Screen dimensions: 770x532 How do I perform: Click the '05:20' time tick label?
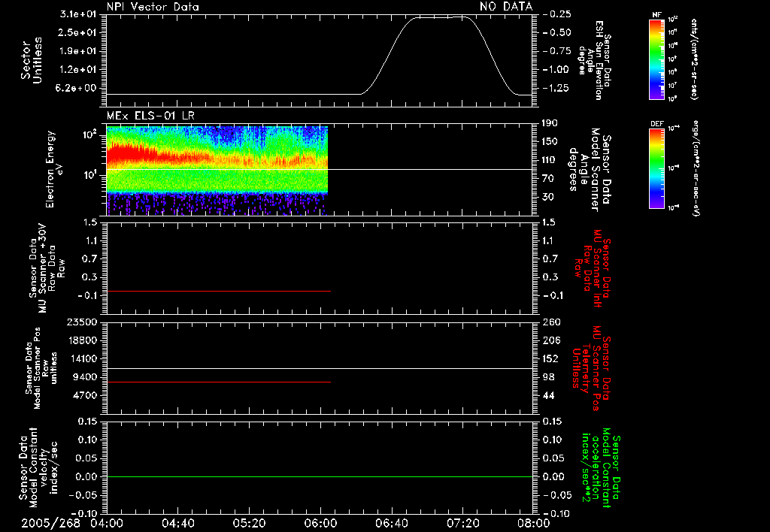[249, 523]
